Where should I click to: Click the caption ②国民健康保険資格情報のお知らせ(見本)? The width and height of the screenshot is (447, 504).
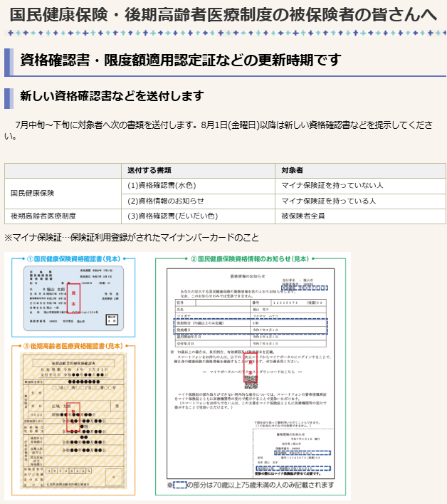pos(250,259)
